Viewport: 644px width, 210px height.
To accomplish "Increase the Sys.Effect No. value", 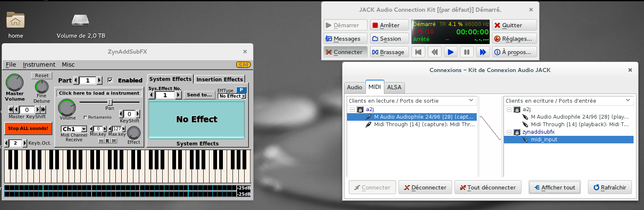I will point(179,95).
